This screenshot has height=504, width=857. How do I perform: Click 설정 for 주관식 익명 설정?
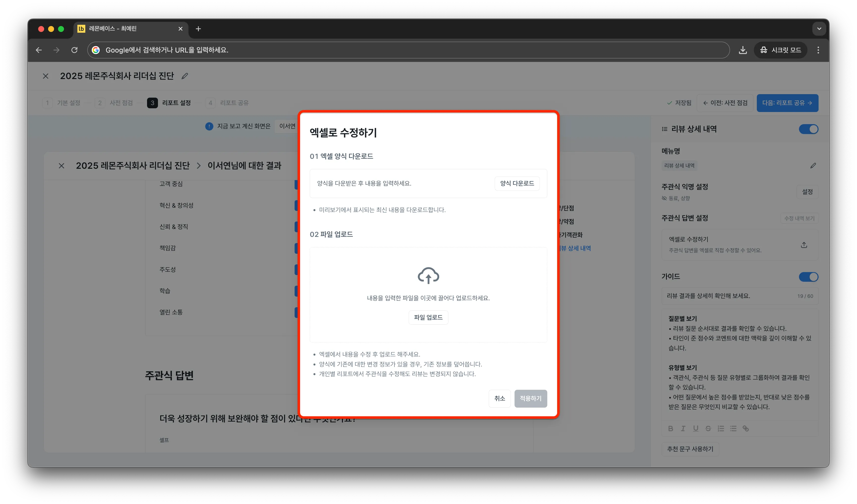click(807, 192)
